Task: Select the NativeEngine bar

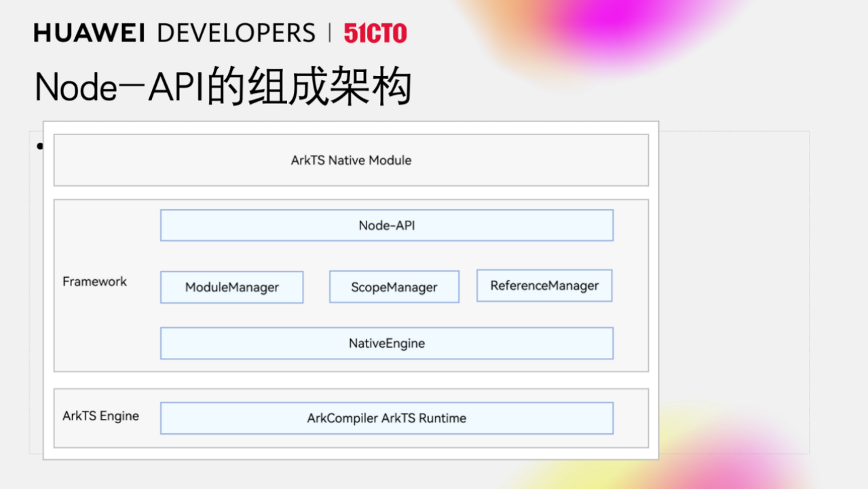Action: [386, 344]
